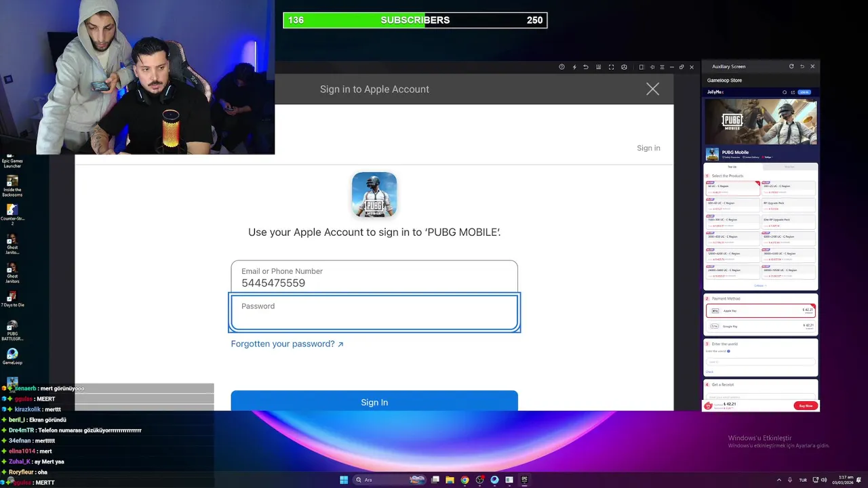The height and width of the screenshot is (488, 868).
Task: Collapse the products list
Action: (x=759, y=285)
